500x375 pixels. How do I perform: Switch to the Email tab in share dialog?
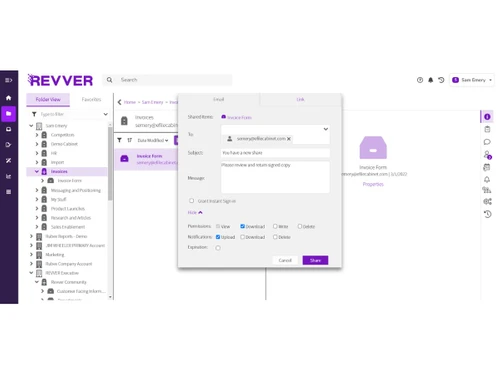219,99
